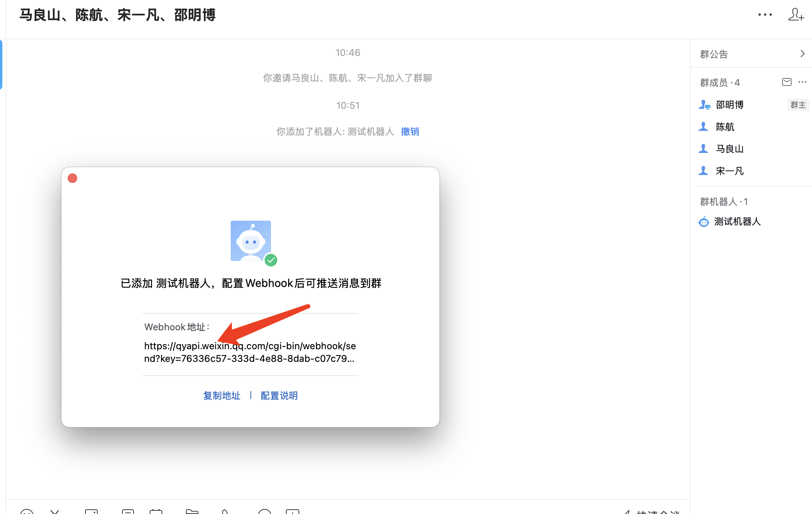Click the Webhook URL text
This screenshot has width=812, height=514.
(x=250, y=352)
